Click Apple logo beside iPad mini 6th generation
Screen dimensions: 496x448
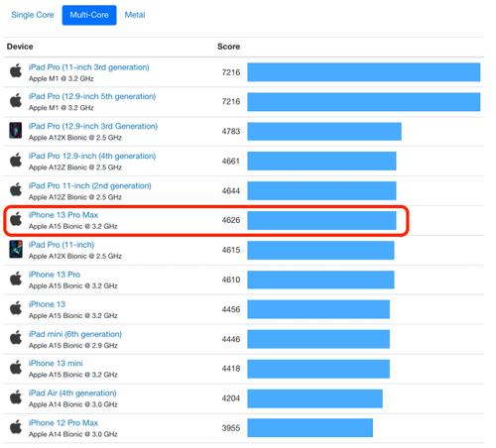coord(16,337)
